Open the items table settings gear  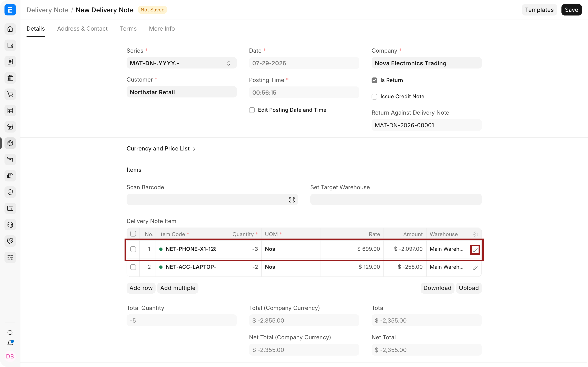(475, 234)
